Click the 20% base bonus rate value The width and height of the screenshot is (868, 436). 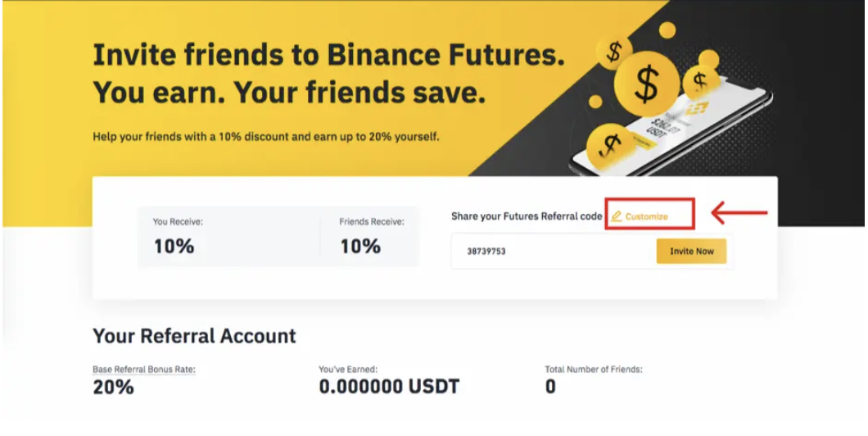(113, 387)
